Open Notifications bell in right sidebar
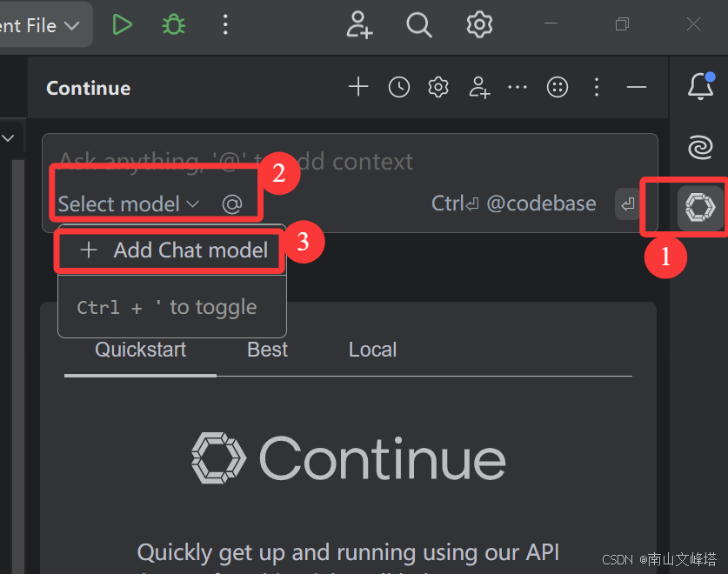Image resolution: width=728 pixels, height=574 pixels. click(x=701, y=86)
